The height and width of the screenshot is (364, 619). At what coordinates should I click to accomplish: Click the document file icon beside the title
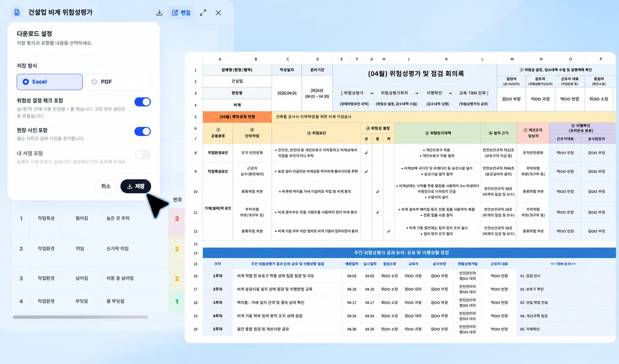[x=17, y=12]
